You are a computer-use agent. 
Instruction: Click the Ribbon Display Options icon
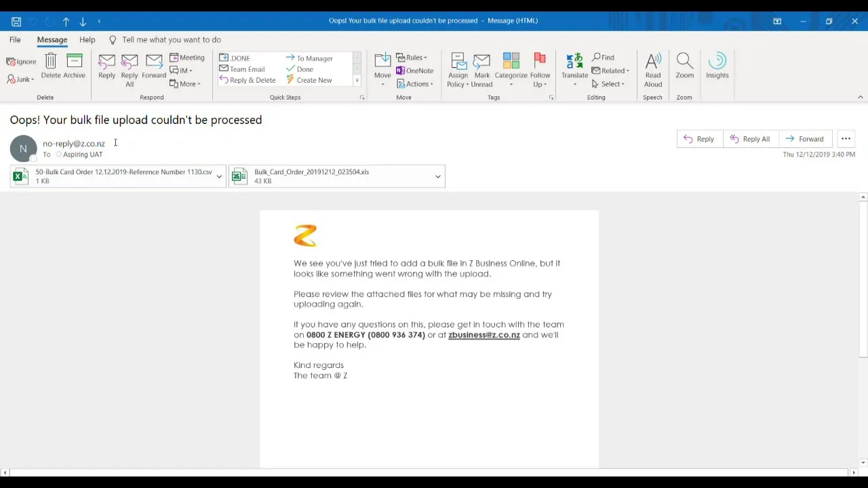click(x=777, y=21)
